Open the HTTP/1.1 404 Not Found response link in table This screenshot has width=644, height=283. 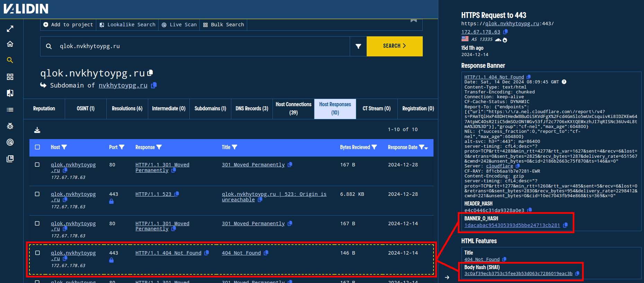coord(168,253)
